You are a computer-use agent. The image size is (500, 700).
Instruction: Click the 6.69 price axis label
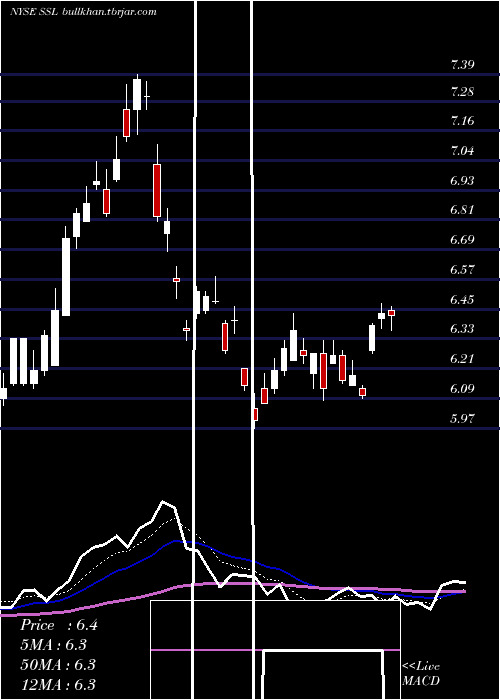[462, 240]
